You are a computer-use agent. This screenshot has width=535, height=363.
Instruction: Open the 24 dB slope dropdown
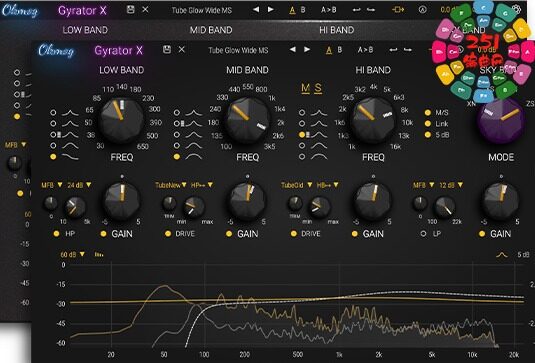pyautogui.click(x=79, y=185)
